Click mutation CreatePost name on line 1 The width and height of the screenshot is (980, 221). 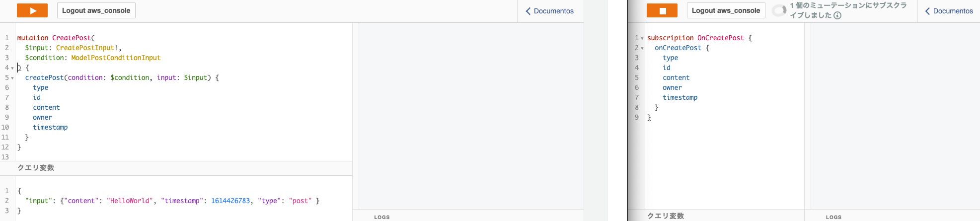coord(72,38)
